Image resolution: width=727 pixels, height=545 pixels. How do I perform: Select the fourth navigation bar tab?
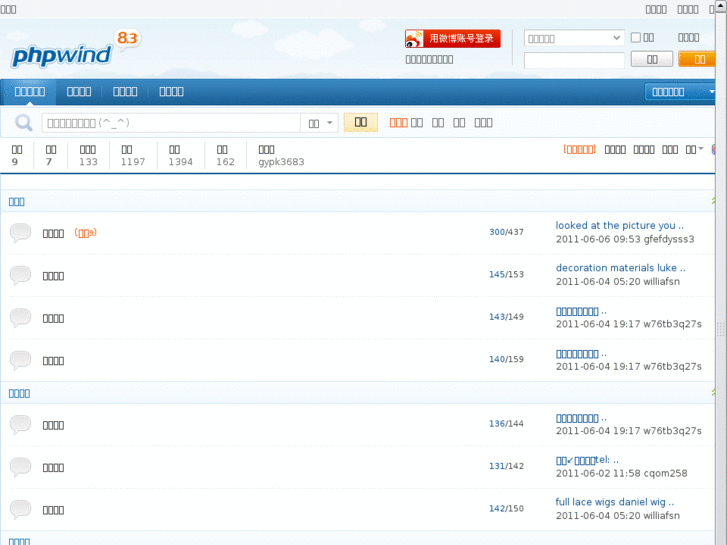172,92
